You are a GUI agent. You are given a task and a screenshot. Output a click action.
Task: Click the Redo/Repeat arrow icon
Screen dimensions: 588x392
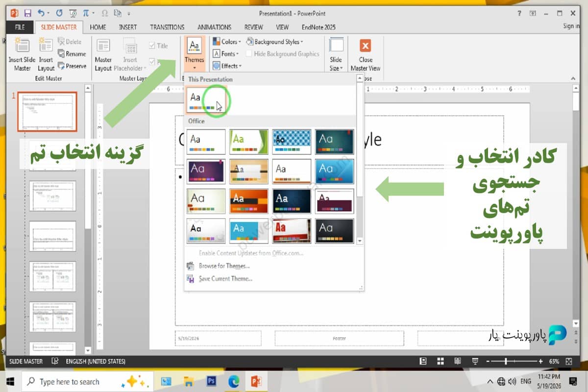60,13
